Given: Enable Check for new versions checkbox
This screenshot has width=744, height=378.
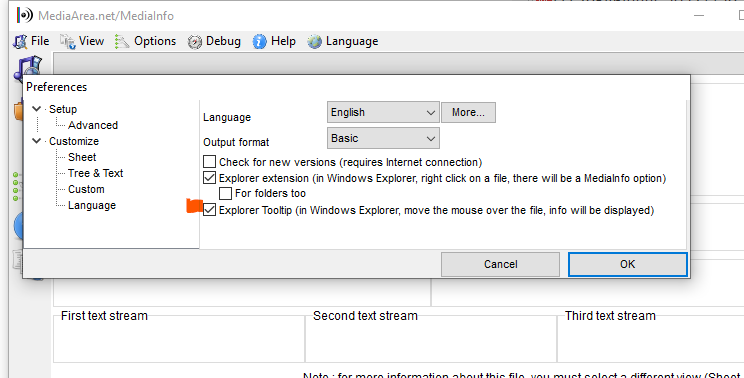Looking at the screenshot, I should 209,162.
